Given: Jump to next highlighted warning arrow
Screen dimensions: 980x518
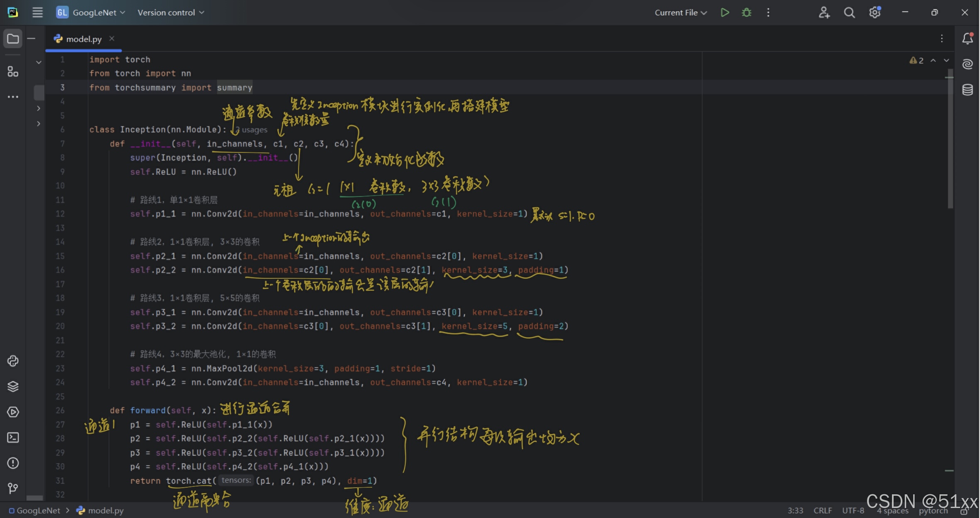Looking at the screenshot, I should tap(946, 60).
